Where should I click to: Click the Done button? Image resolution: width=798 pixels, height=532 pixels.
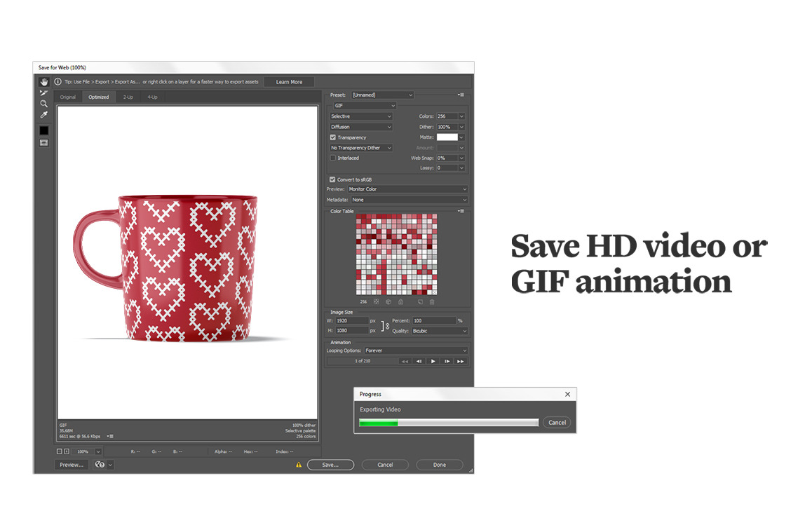(x=440, y=465)
